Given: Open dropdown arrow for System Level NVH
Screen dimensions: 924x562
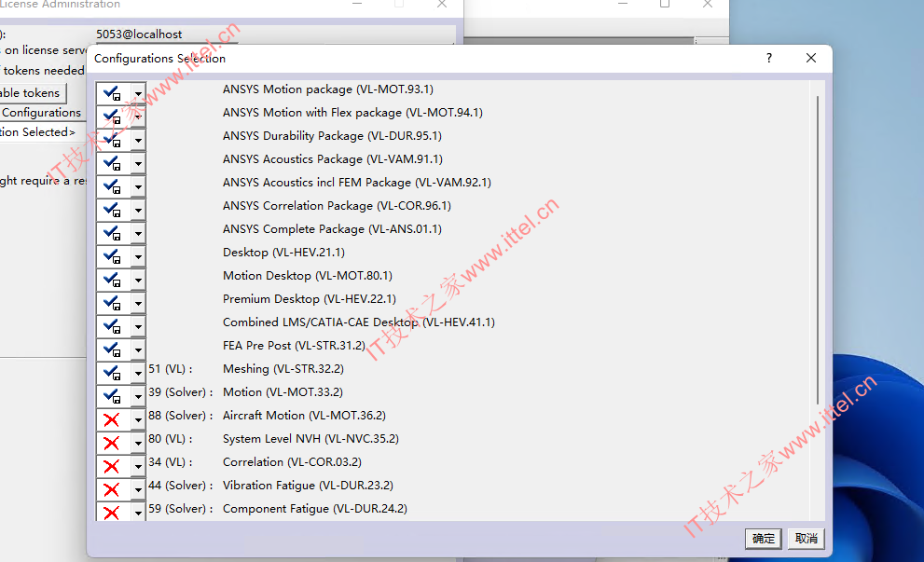Looking at the screenshot, I should tap(138, 443).
